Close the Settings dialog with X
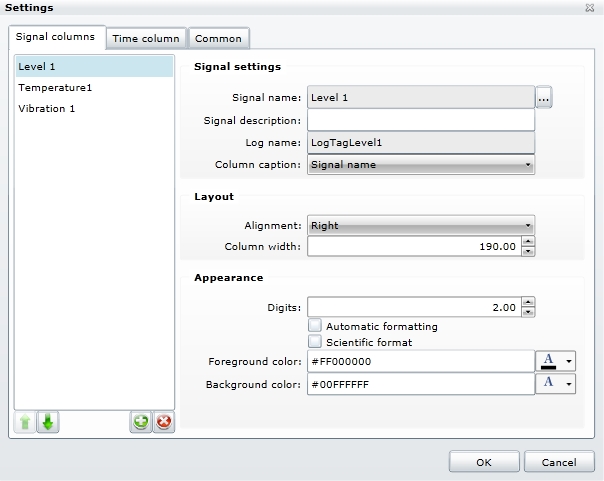 (591, 8)
